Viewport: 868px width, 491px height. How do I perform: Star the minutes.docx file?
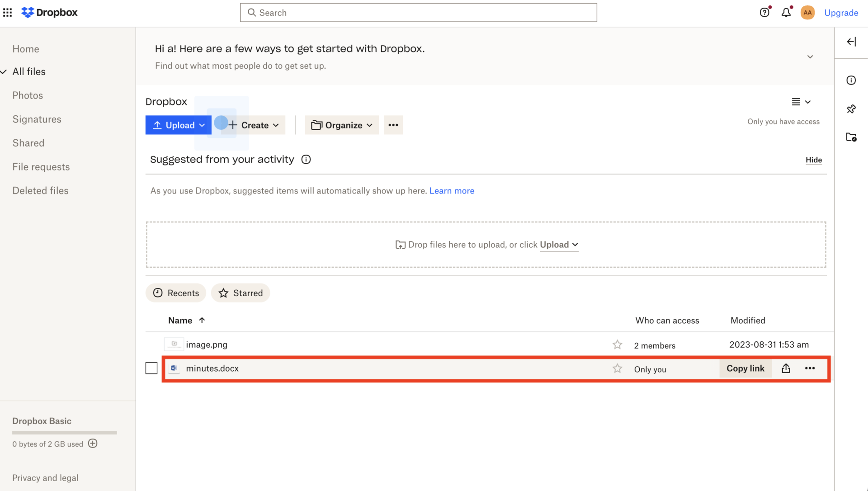pos(617,368)
